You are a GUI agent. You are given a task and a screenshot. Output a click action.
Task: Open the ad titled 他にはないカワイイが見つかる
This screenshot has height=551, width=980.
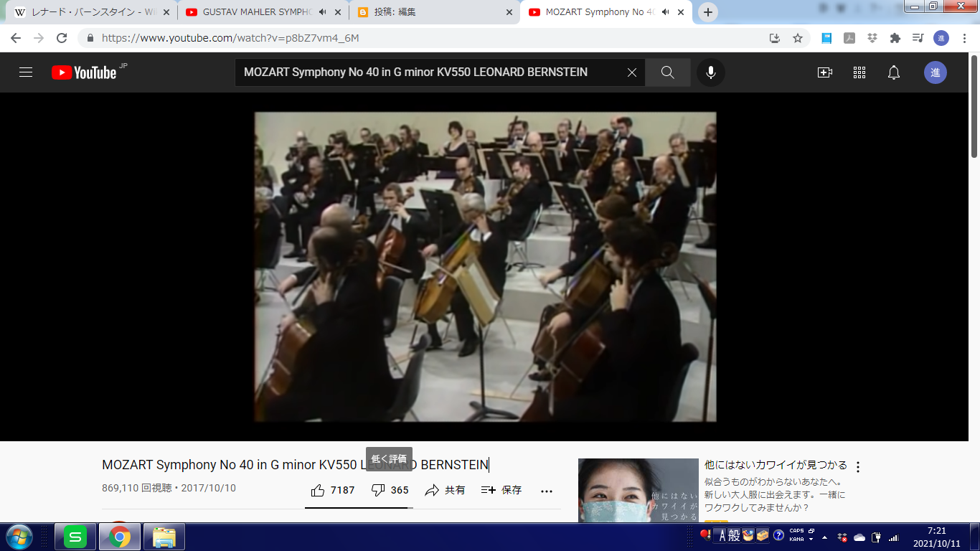tap(776, 465)
